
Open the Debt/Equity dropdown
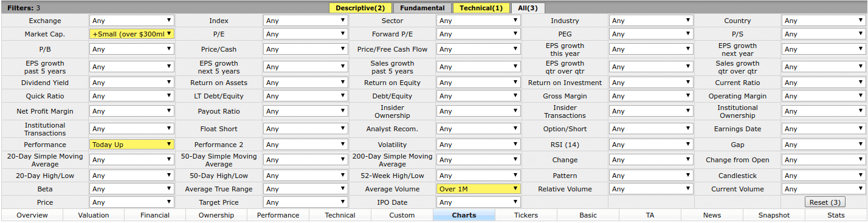(479, 96)
